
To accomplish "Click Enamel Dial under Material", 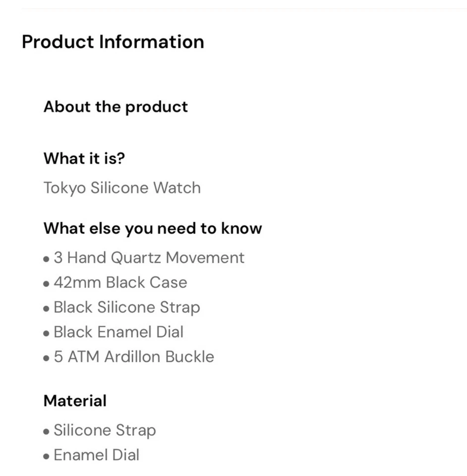I will [x=96, y=455].
